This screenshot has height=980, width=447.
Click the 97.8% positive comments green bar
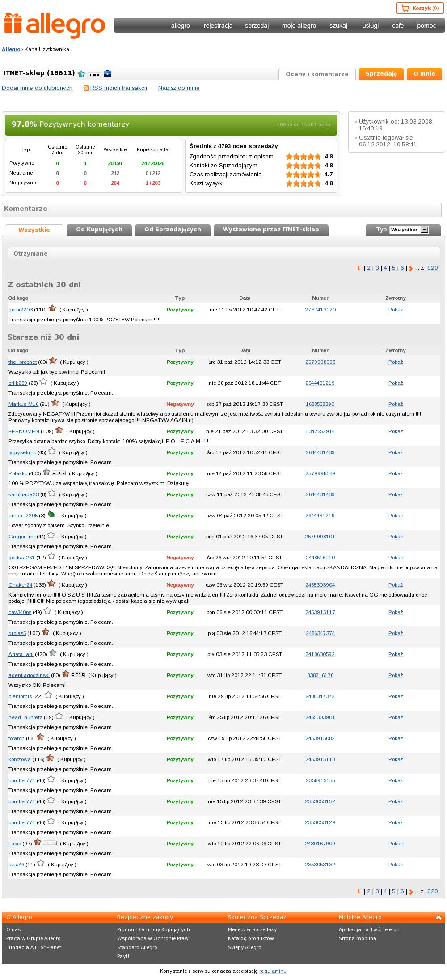[x=171, y=124]
